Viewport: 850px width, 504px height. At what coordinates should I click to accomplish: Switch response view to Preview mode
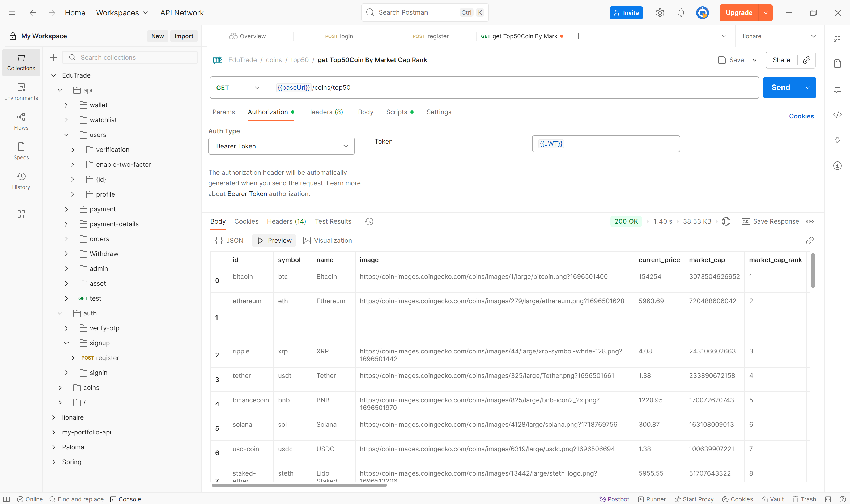(274, 241)
